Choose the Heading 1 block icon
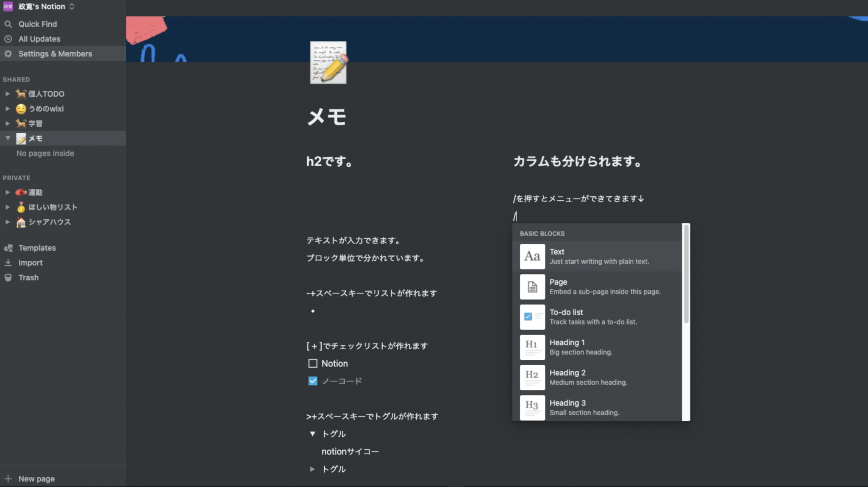 [x=532, y=347]
